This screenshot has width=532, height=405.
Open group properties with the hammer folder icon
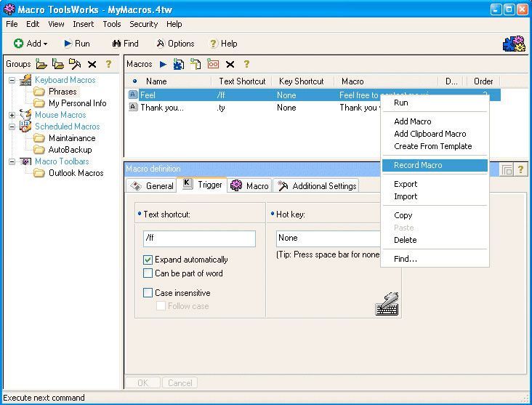[75, 64]
